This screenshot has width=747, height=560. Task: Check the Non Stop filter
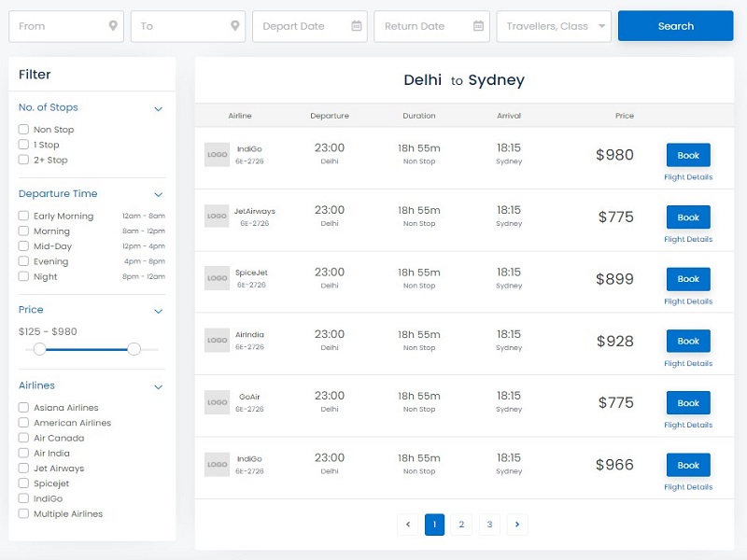click(x=23, y=129)
